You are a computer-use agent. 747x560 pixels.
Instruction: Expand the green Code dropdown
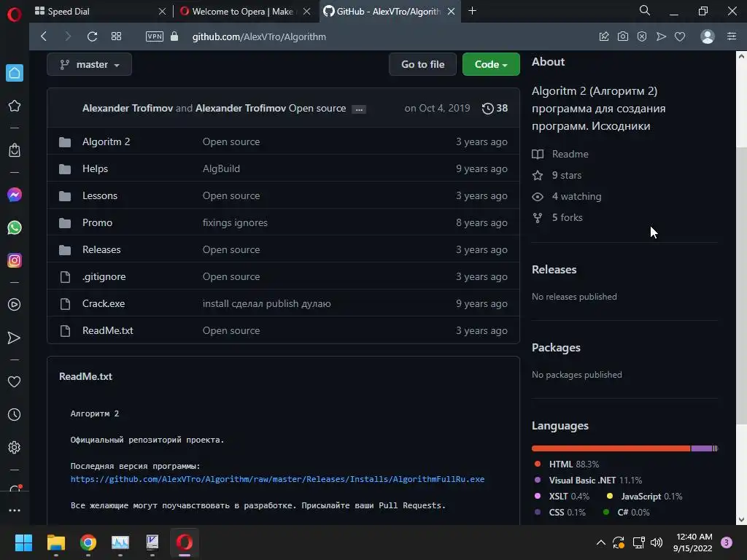491,64
